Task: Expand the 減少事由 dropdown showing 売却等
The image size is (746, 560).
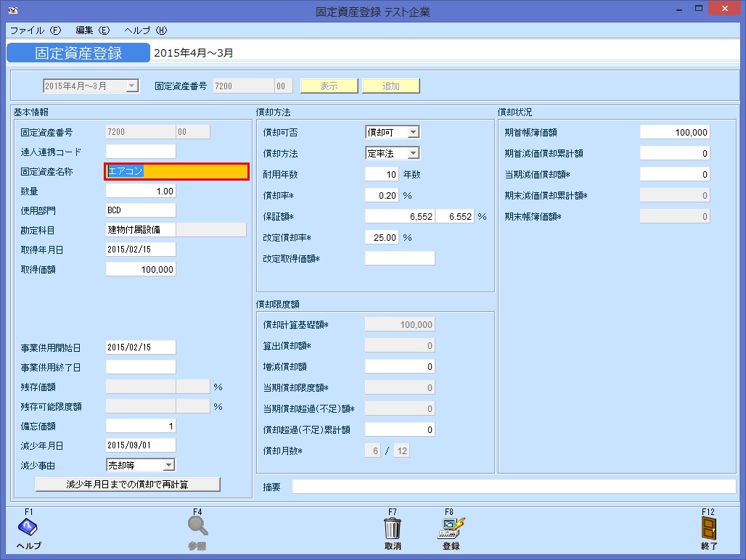Action: [168, 464]
